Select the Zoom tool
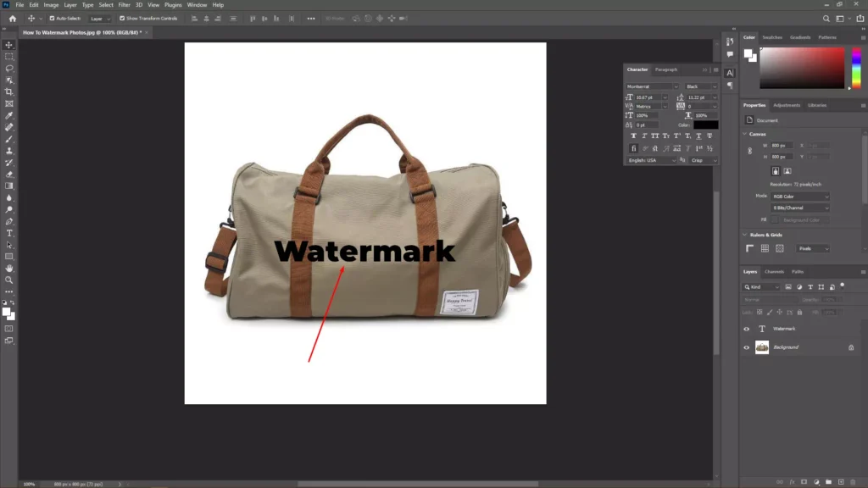The width and height of the screenshot is (868, 488). [x=8, y=280]
